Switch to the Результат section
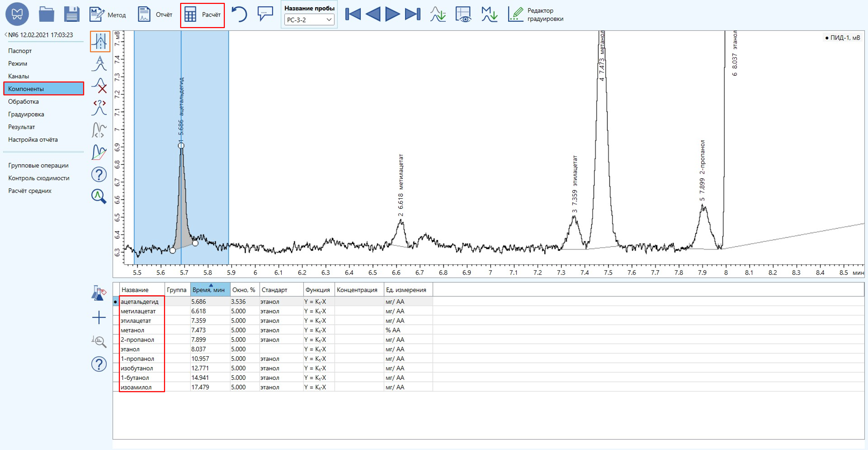Image resolution: width=868 pixels, height=450 pixels. 21,127
